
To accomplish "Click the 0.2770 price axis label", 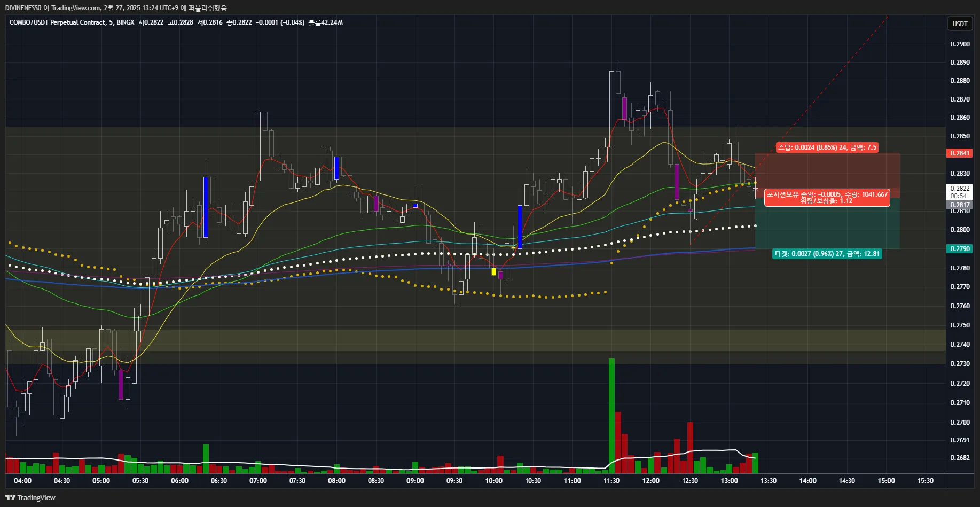I will click(x=960, y=287).
